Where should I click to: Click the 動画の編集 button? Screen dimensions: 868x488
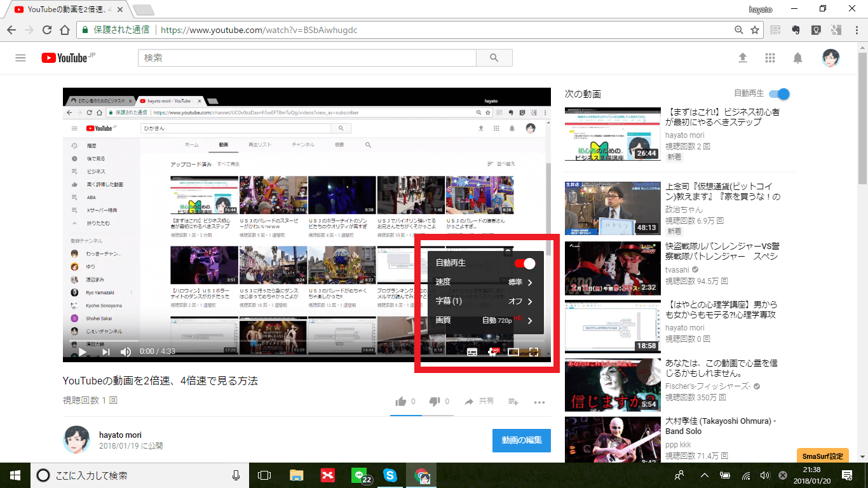(x=522, y=440)
